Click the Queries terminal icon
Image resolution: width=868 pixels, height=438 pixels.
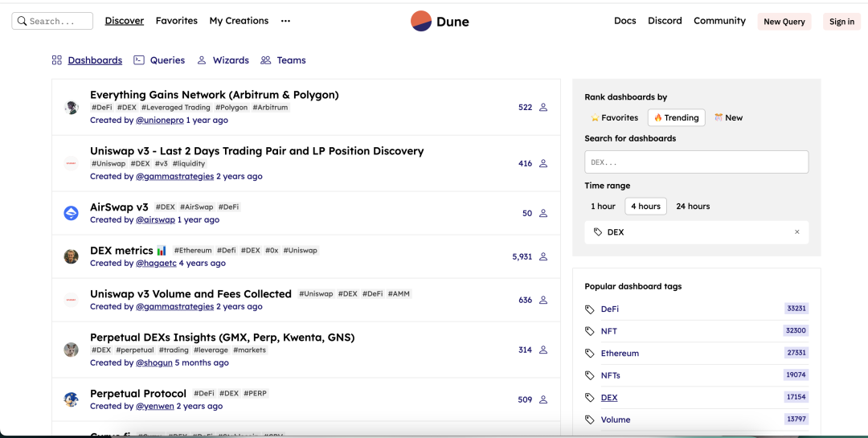tap(139, 59)
